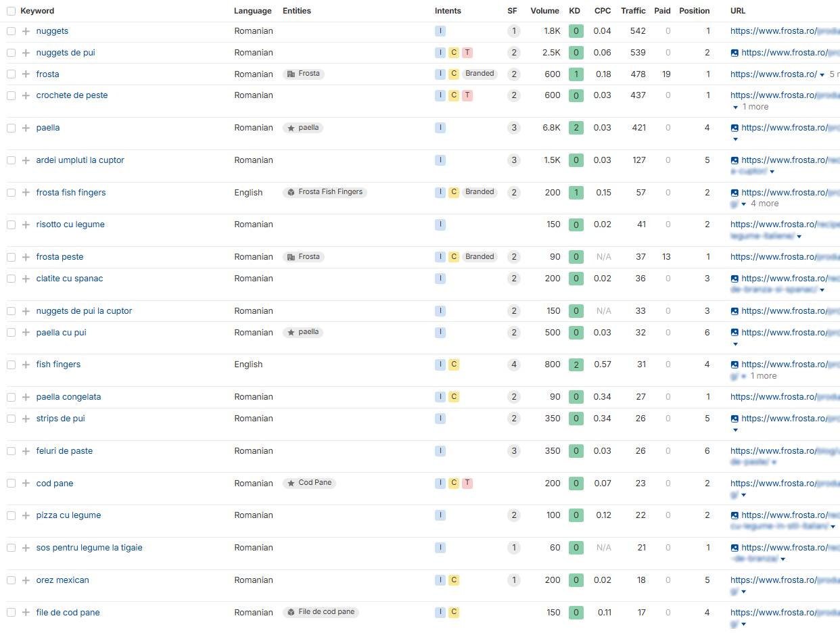The width and height of the screenshot is (840, 635).
Task: Click the image icon in 'nuggets de pui' URL
Action: pyautogui.click(x=734, y=53)
